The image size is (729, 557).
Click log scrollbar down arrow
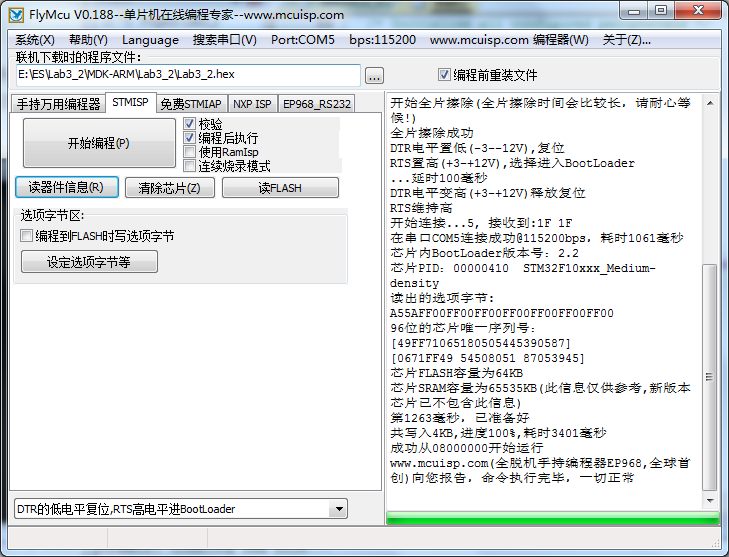coord(709,500)
